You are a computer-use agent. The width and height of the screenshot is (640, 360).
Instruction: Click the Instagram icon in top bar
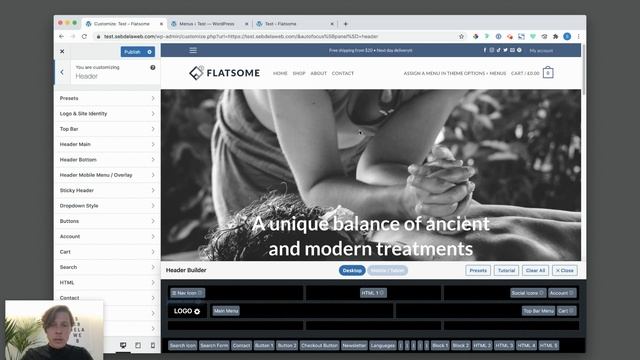492,50
